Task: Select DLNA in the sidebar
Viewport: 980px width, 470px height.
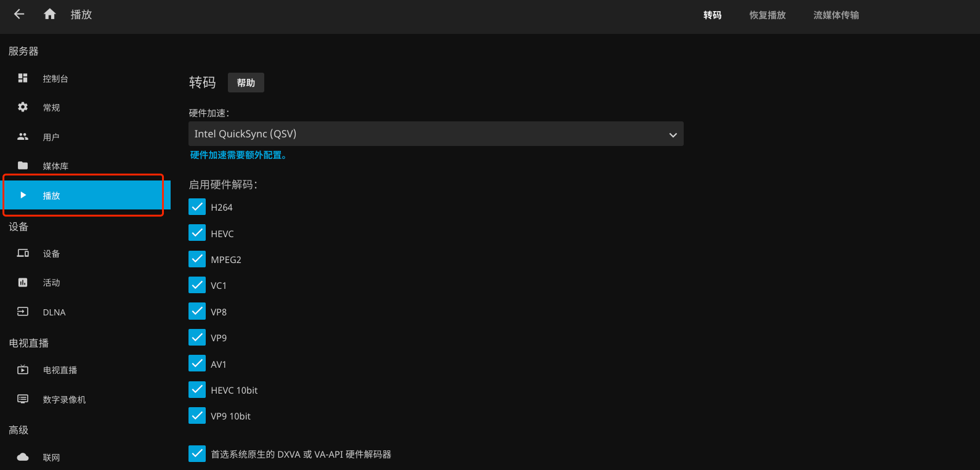Action: pos(54,312)
